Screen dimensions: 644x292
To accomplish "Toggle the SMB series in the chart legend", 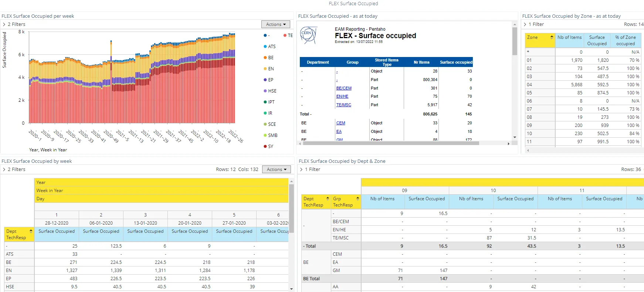I will point(270,135).
